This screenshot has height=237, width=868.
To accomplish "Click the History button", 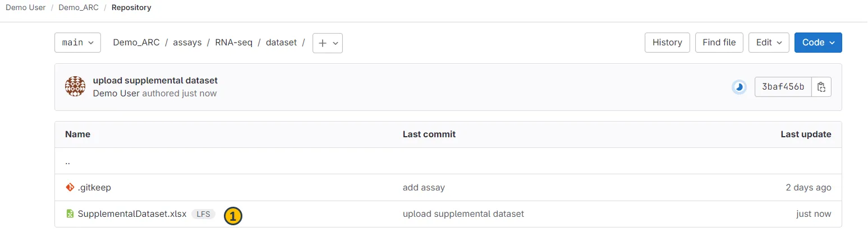I will pos(667,43).
